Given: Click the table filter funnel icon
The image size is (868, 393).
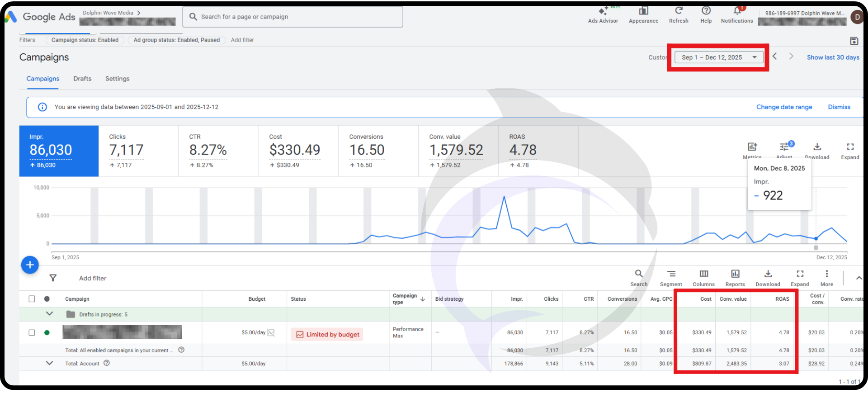Looking at the screenshot, I should coord(53,278).
